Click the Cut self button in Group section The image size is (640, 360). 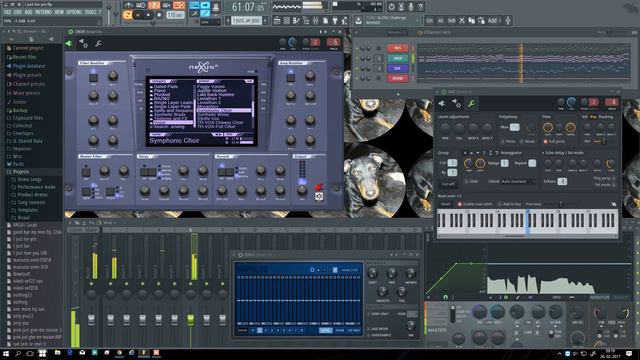click(448, 184)
